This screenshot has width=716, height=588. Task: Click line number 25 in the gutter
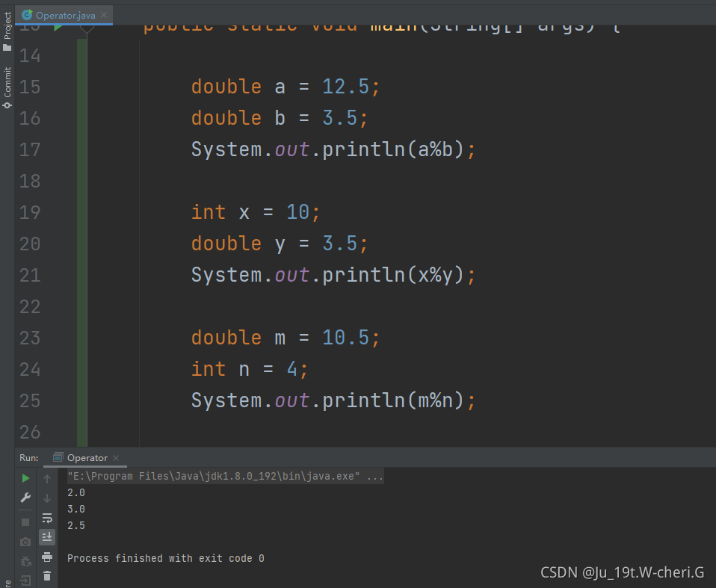coord(30,400)
